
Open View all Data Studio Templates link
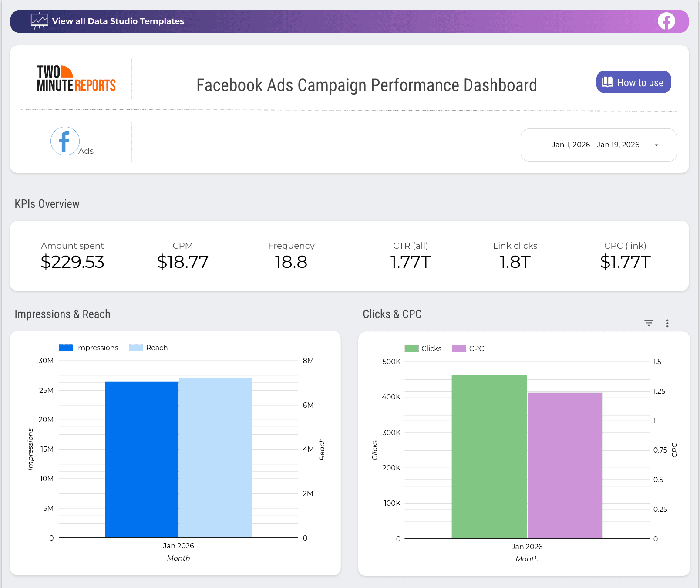click(x=118, y=20)
